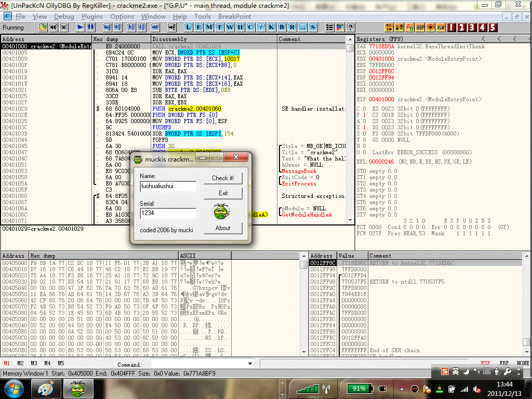Click the NONE stack mode label

523,363
